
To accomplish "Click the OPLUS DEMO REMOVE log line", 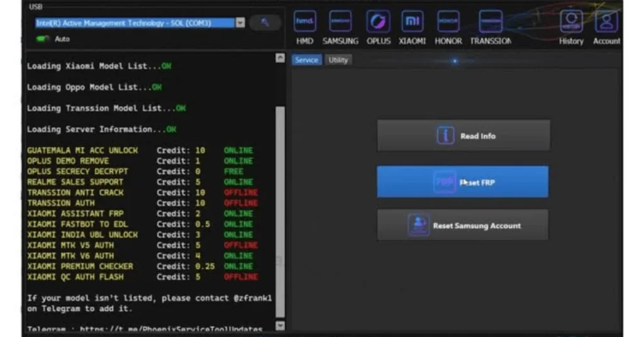I will point(140,161).
